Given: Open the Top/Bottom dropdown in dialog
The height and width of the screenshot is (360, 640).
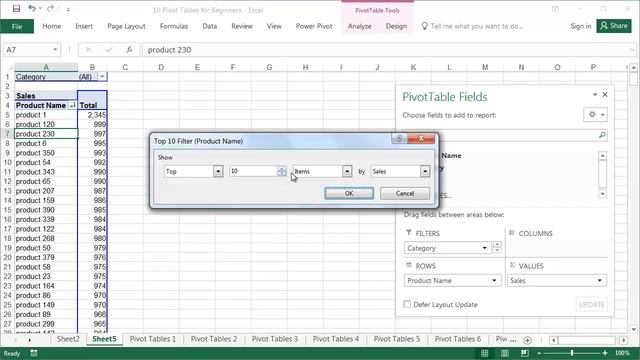Looking at the screenshot, I should tap(218, 171).
